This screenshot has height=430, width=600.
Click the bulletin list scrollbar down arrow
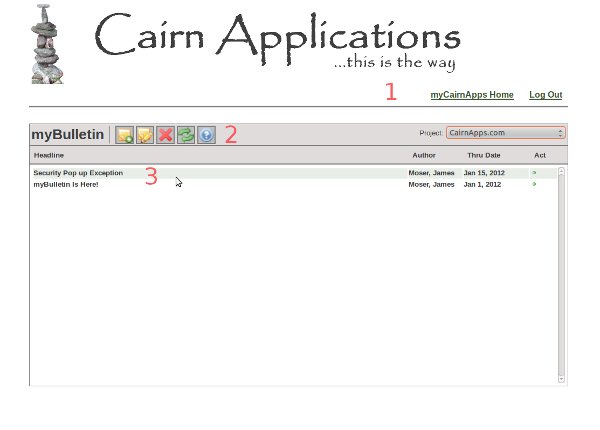(561, 379)
